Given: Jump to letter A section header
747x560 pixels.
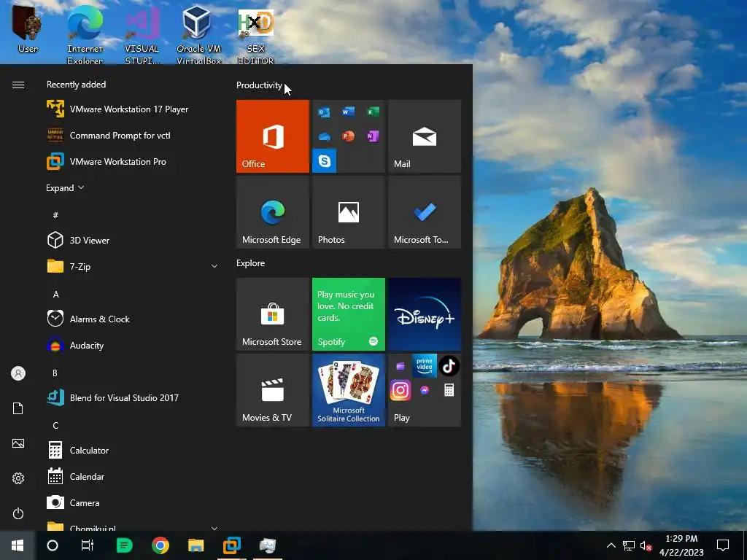Looking at the screenshot, I should tap(55, 295).
